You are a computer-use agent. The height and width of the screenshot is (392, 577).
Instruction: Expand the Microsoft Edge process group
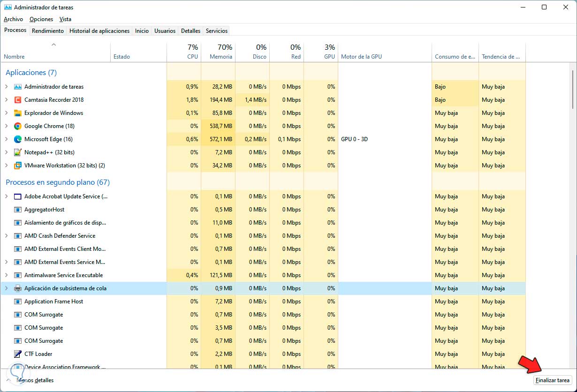point(7,139)
